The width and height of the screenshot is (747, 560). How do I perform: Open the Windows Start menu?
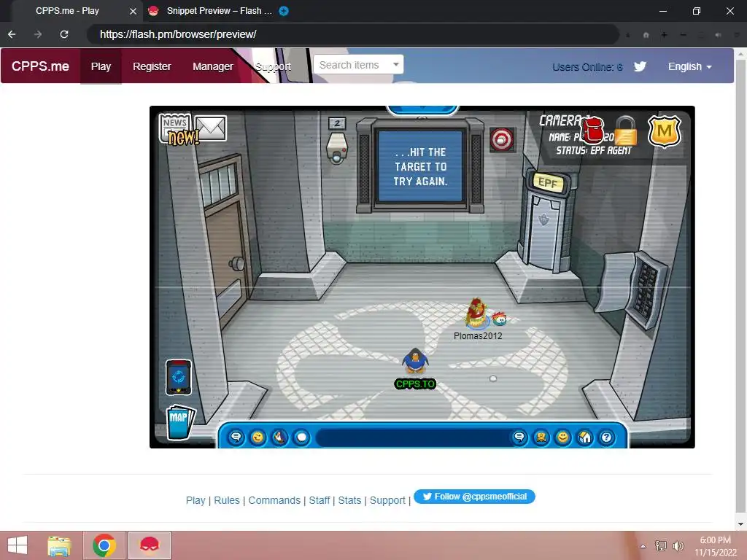tap(18, 545)
